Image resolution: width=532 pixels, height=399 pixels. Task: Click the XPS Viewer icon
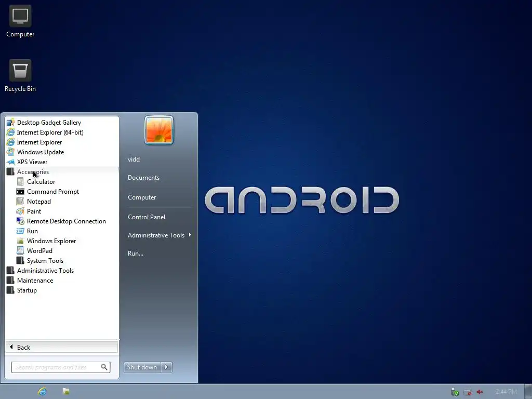(10, 162)
